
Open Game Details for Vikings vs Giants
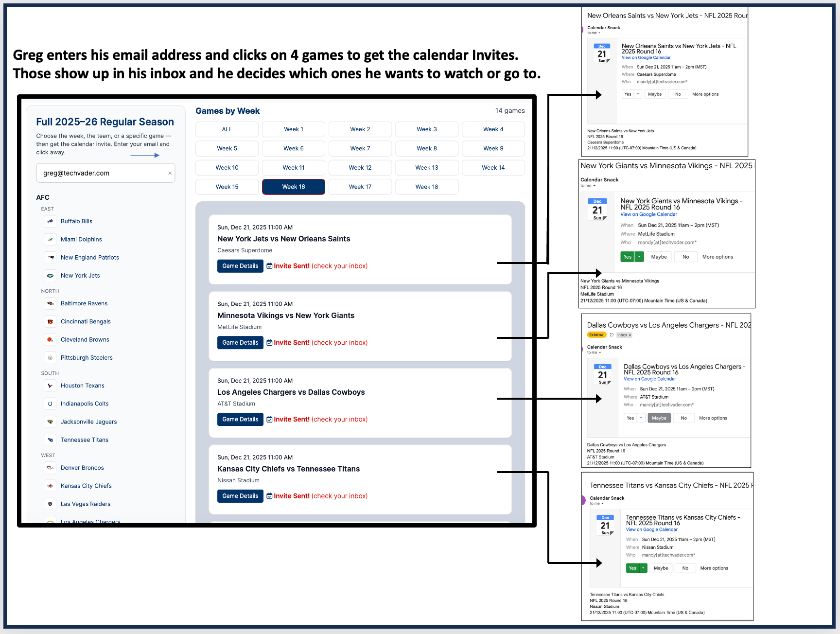pos(240,343)
